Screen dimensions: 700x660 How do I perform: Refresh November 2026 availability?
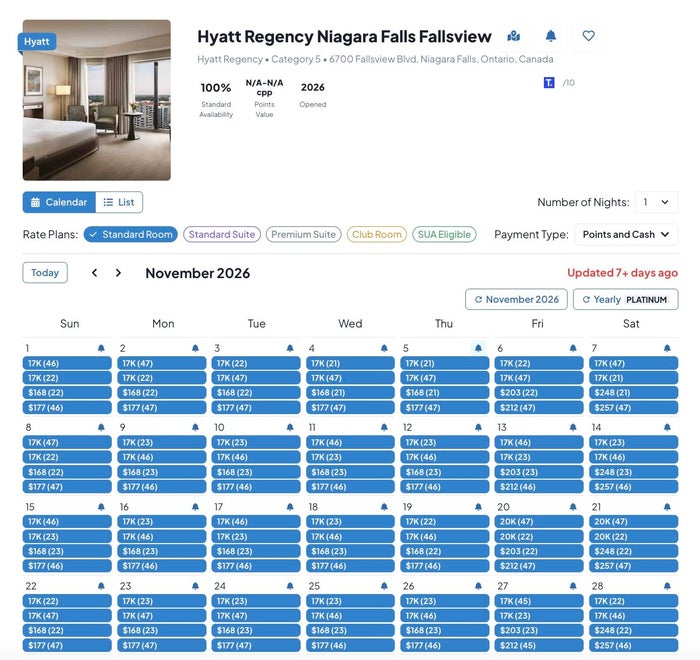pos(517,299)
